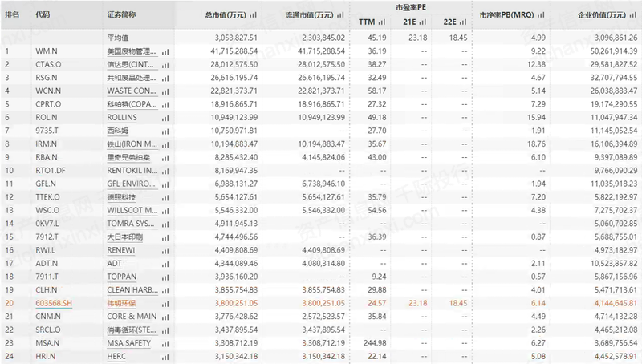
Task: Open chart icon for 9735.T row
Action: click(x=165, y=131)
